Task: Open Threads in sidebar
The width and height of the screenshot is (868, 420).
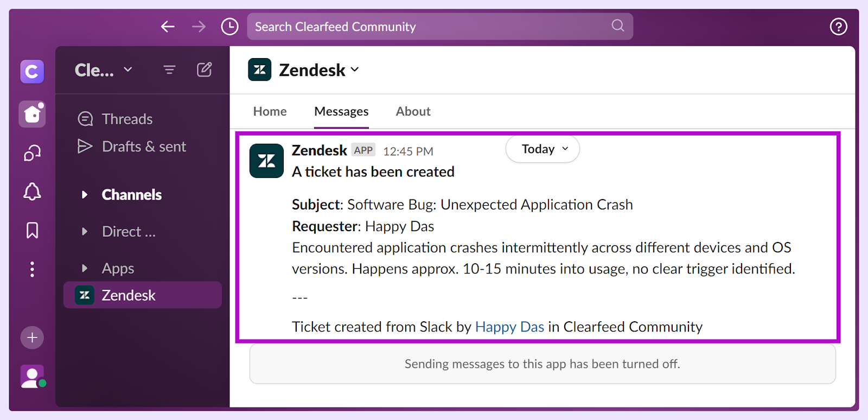Action: 127,119
